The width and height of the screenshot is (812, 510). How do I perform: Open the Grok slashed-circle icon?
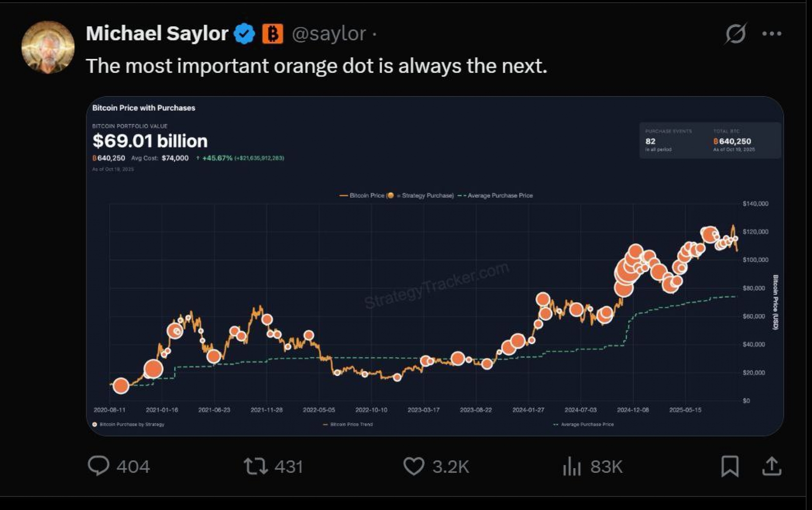[735, 33]
